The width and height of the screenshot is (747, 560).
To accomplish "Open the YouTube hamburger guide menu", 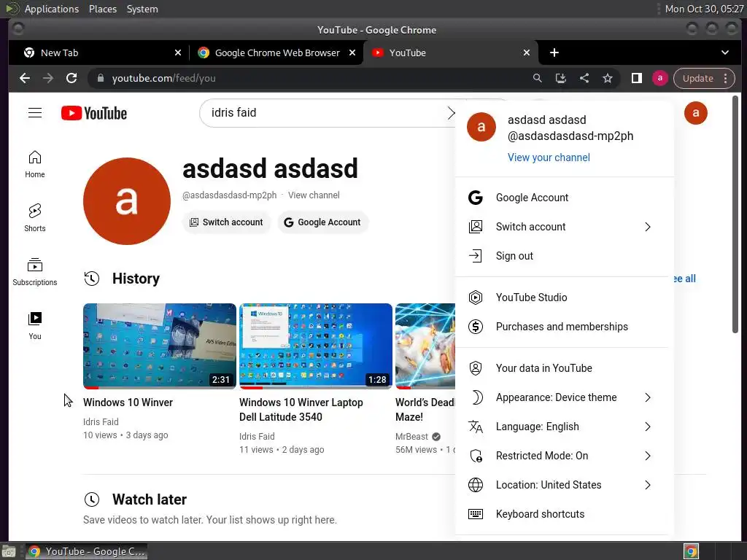I will click(35, 113).
